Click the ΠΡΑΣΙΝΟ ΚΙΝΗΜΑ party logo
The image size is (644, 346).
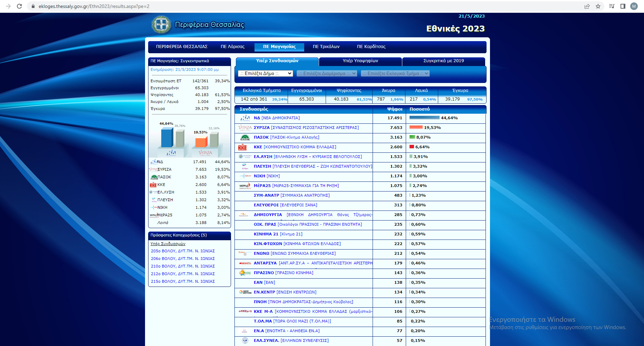[x=245, y=273]
